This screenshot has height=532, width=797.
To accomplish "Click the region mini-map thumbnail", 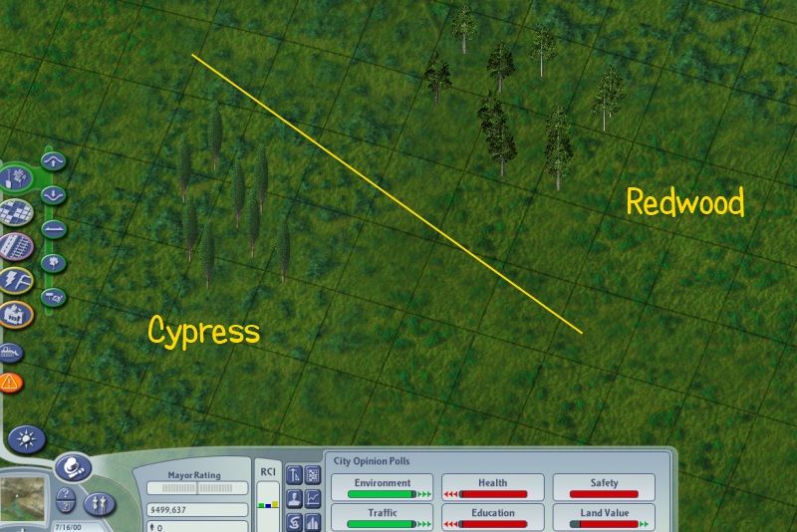I will click(x=22, y=498).
